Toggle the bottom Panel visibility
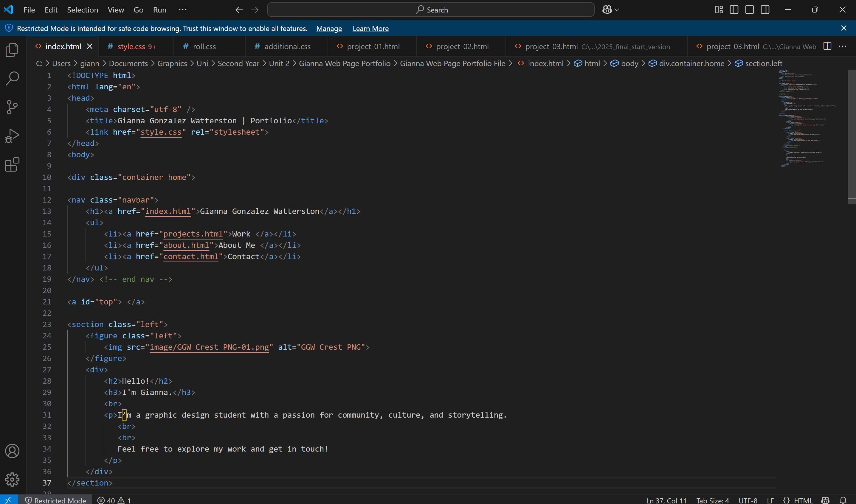This screenshot has width=856, height=504. [750, 10]
